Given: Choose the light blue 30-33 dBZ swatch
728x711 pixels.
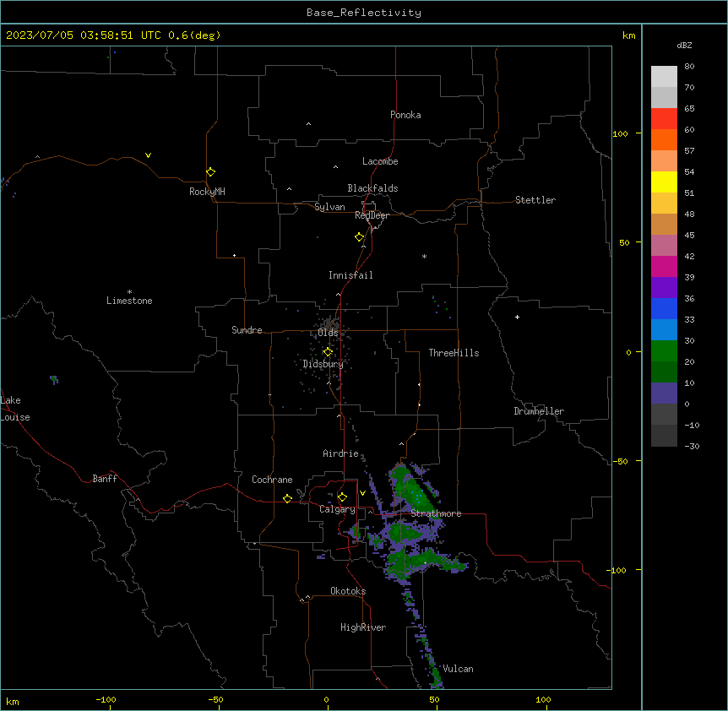Looking at the screenshot, I should 664,330.
